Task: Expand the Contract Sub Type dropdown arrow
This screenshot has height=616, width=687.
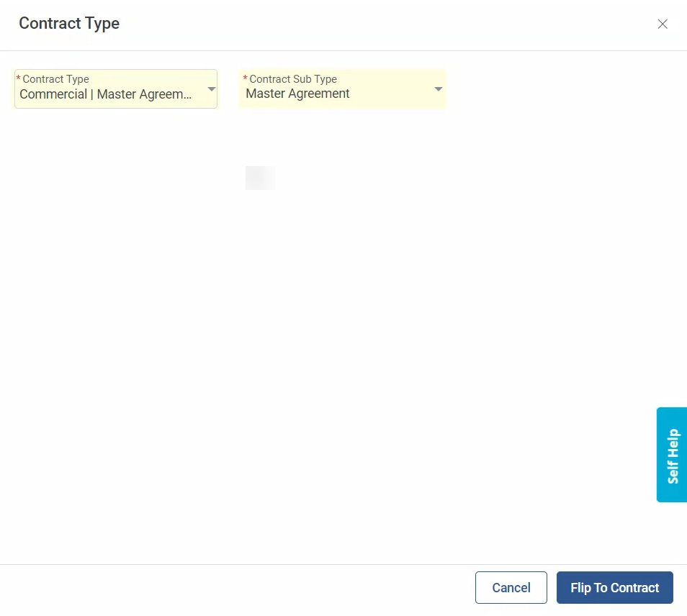Action: 438,89
